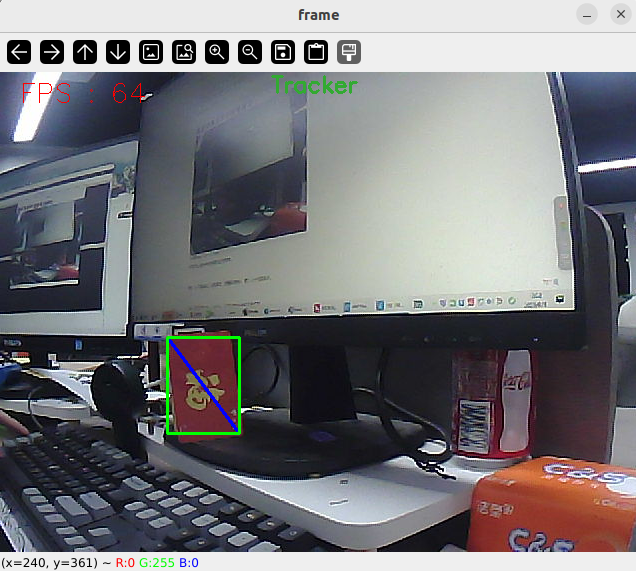Click the 'frame' window title
The height and width of the screenshot is (571, 636).
[x=318, y=15]
